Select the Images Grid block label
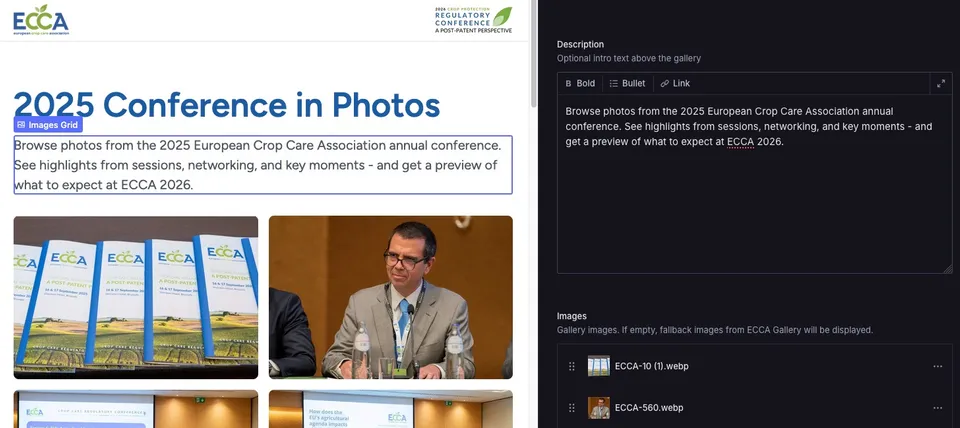This screenshot has width=960, height=428. pos(48,124)
